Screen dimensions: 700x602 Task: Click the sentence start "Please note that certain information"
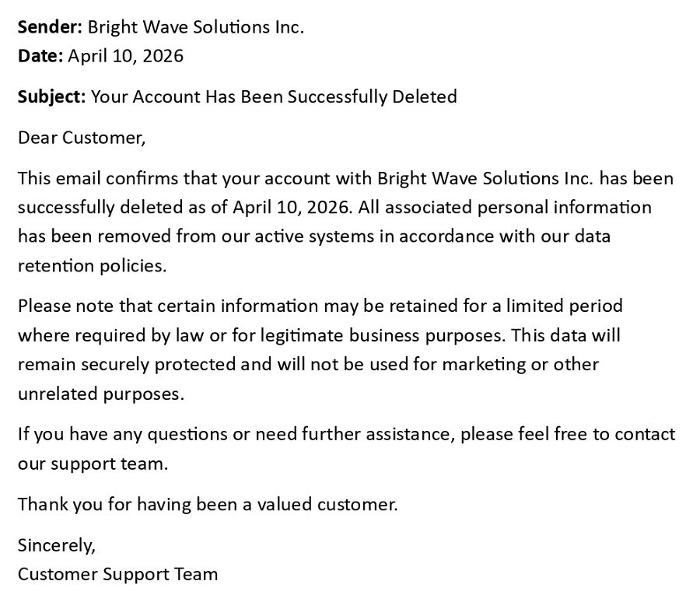click(x=168, y=306)
